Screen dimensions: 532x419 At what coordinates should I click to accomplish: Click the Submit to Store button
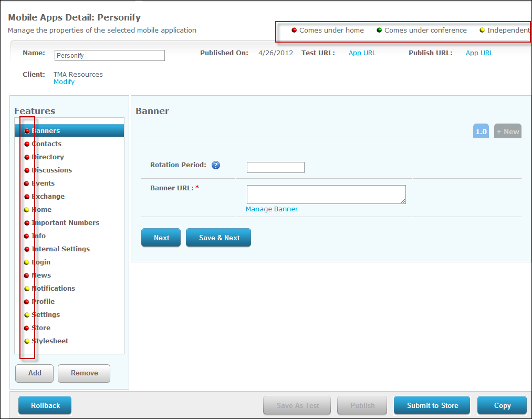coord(432,405)
